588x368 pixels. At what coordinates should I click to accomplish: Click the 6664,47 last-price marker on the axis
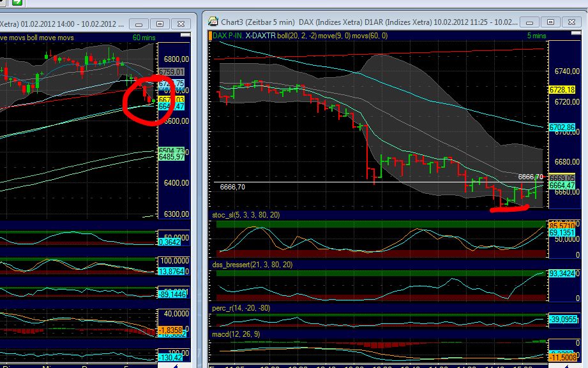[561, 185]
